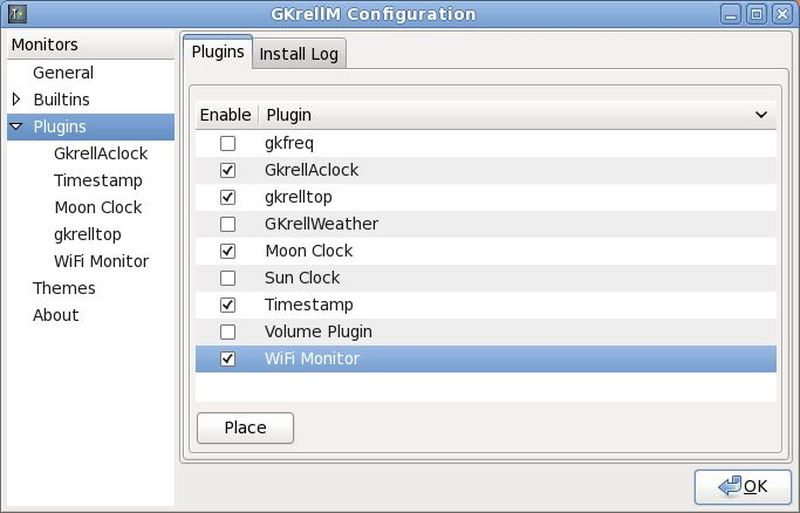Switch to the Install Log tab
The image size is (800, 513).
(298, 55)
